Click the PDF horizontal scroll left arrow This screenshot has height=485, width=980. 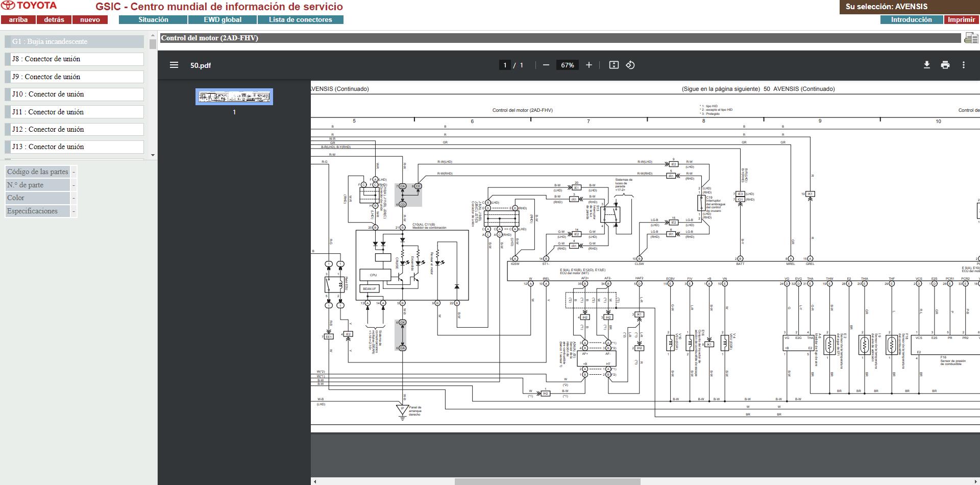coord(314,481)
